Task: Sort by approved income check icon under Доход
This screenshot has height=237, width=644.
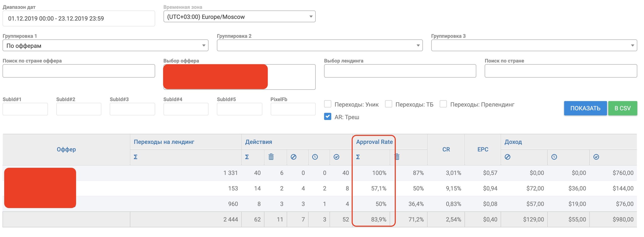Action: click(x=596, y=157)
